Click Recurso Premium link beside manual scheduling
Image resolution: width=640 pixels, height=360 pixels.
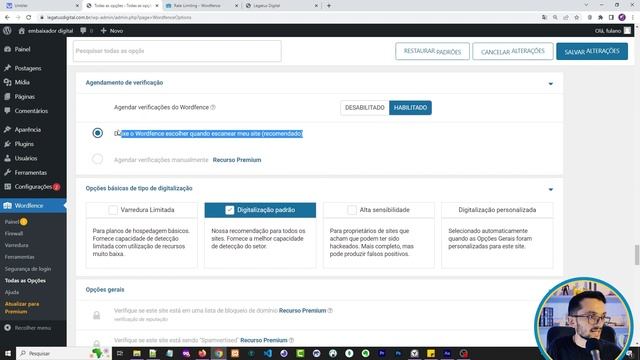(x=237, y=160)
